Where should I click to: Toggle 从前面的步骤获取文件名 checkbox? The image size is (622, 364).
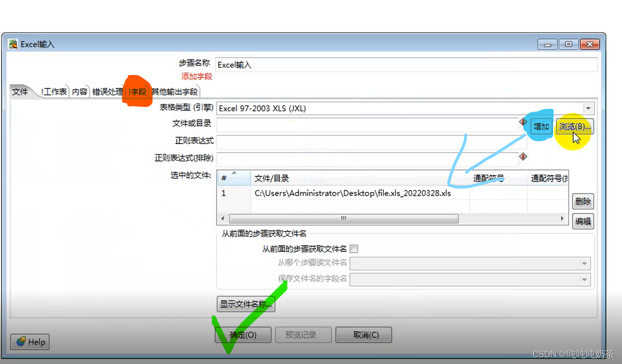[354, 249]
